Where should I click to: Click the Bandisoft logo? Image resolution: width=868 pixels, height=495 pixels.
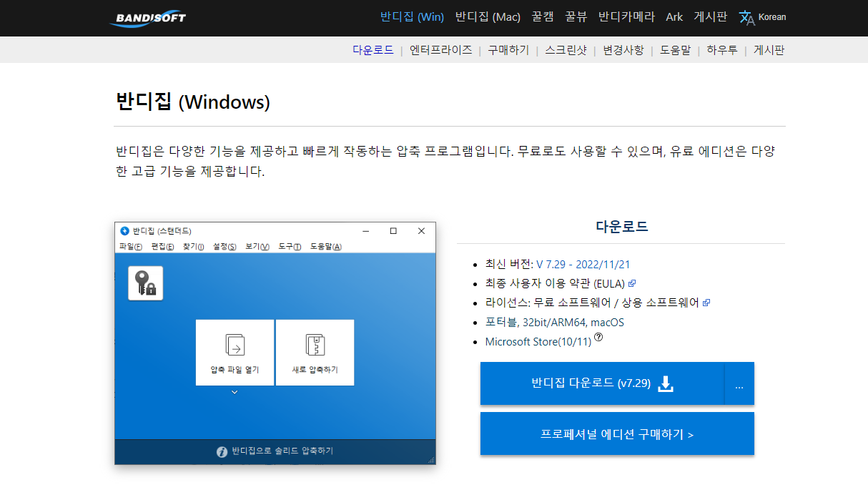coord(147,17)
